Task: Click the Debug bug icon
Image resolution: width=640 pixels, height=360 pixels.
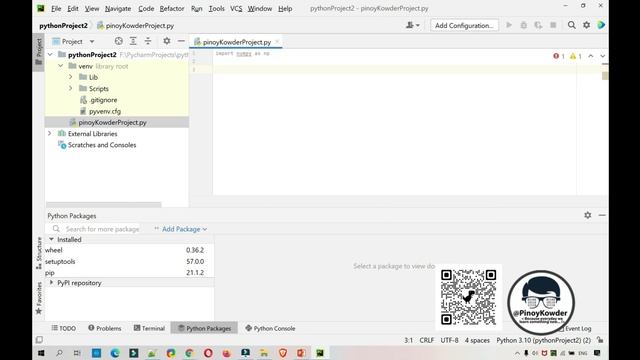Action: click(524, 25)
